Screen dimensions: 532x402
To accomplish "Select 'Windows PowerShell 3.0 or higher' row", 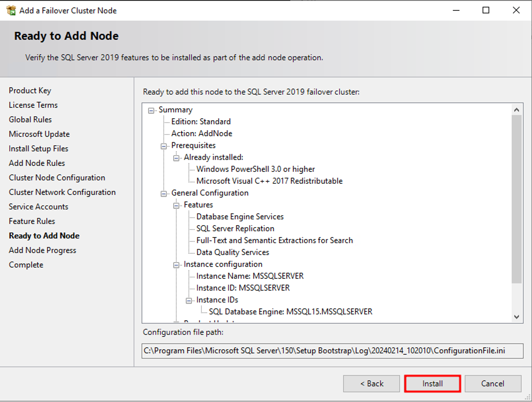I will [x=255, y=169].
